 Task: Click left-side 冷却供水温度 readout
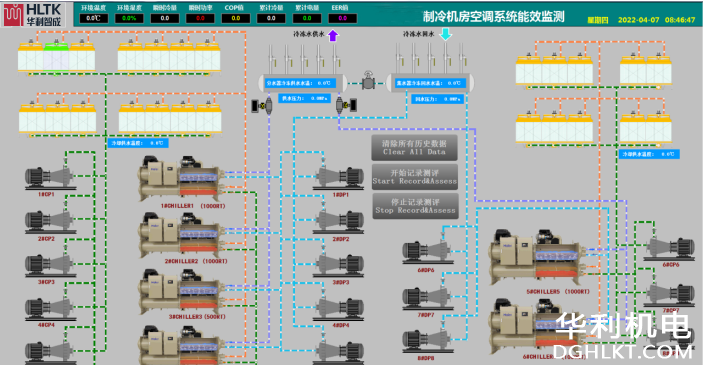pos(138,143)
